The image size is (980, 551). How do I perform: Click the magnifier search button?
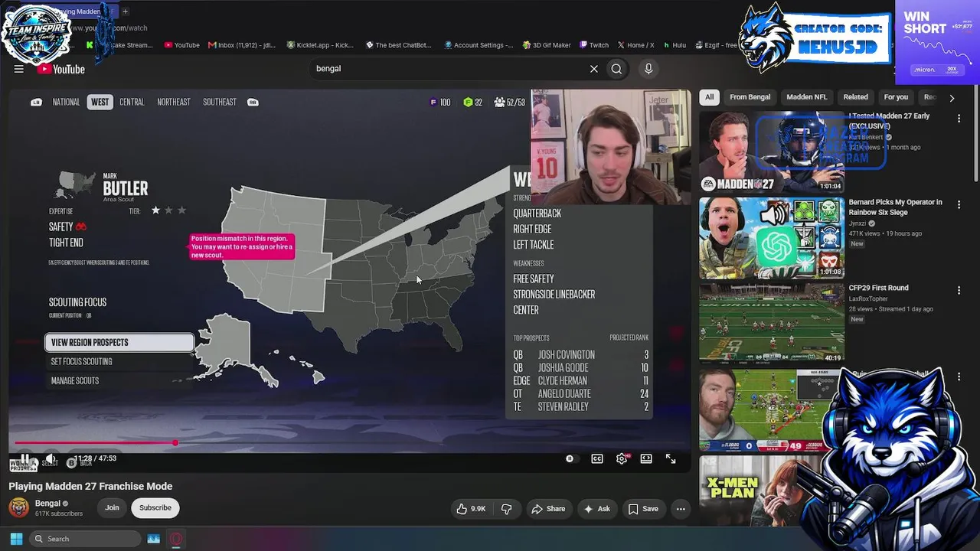616,69
